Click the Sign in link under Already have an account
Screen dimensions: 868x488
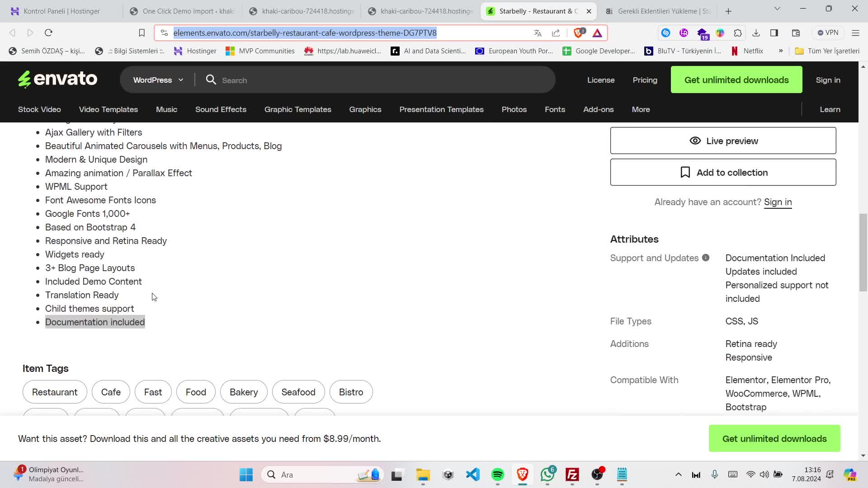tap(778, 202)
